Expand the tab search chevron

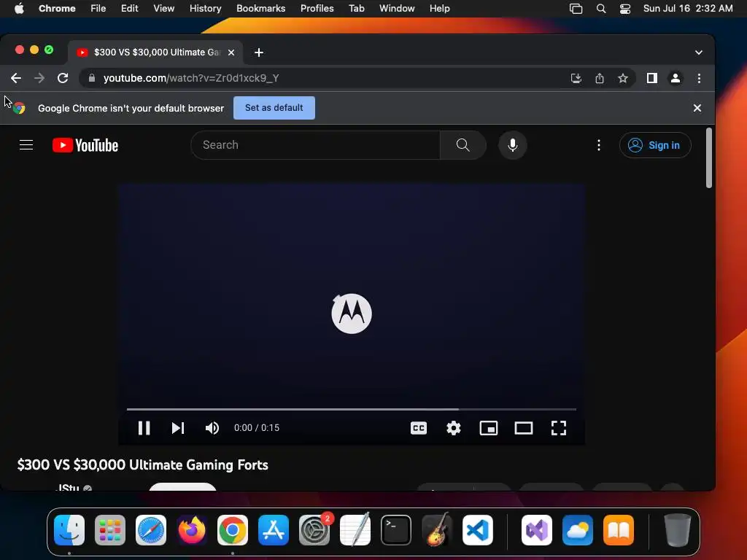click(698, 52)
